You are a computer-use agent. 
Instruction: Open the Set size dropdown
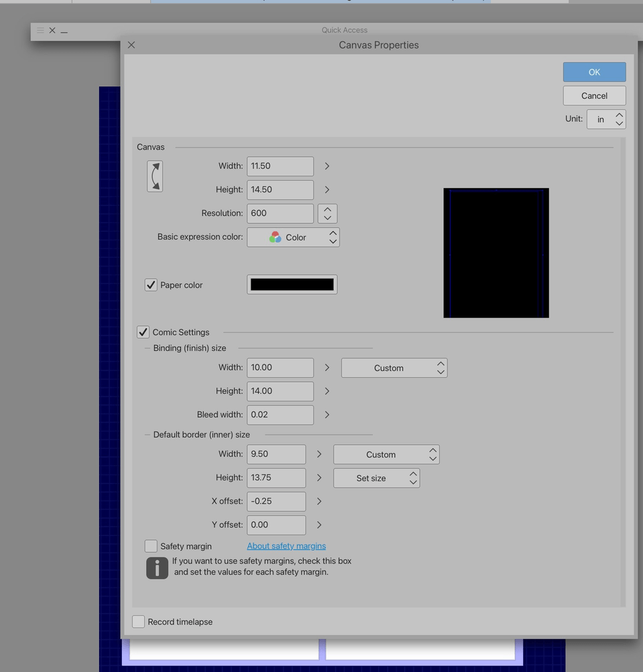point(376,478)
